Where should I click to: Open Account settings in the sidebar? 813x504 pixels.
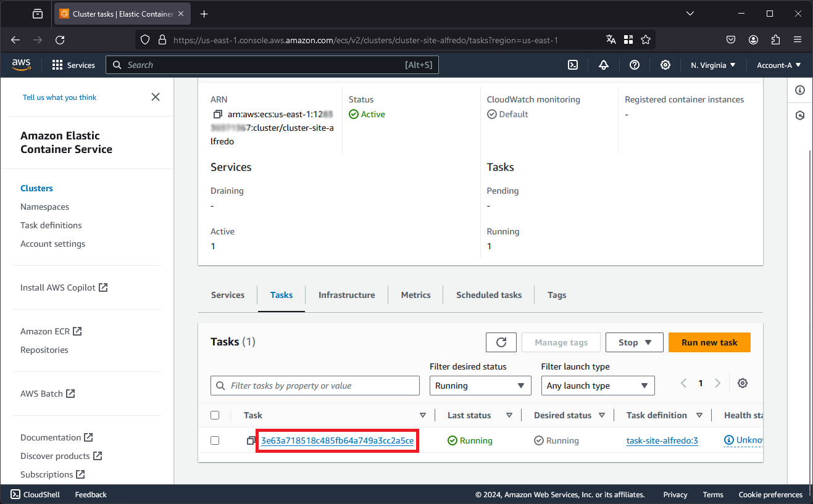(x=53, y=244)
